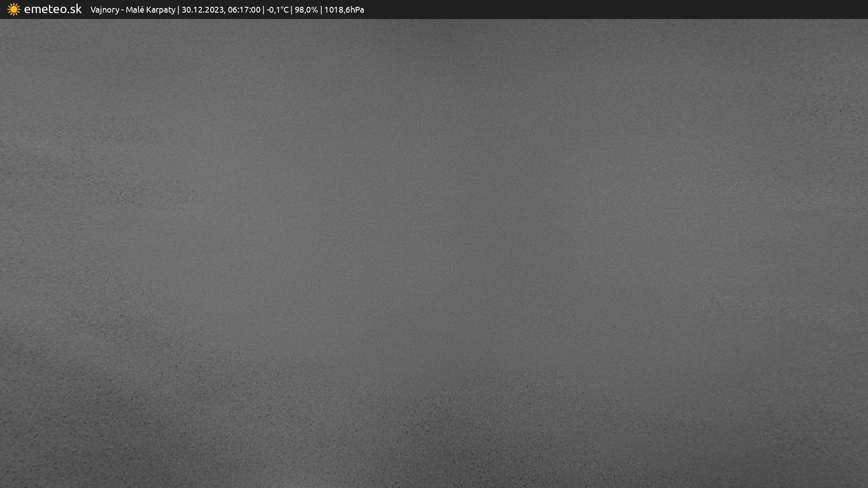Click the -0,1°C temperature reading
The image size is (868, 488).
click(x=277, y=10)
